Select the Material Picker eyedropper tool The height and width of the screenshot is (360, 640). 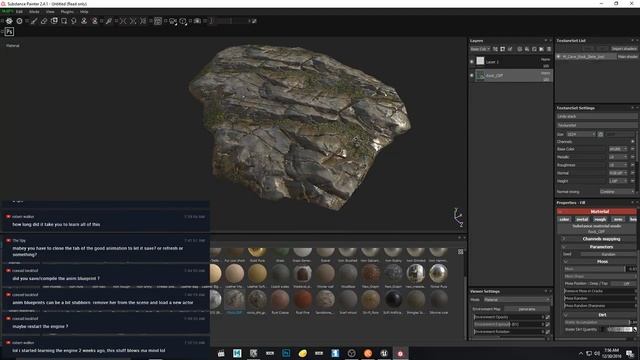point(109,21)
